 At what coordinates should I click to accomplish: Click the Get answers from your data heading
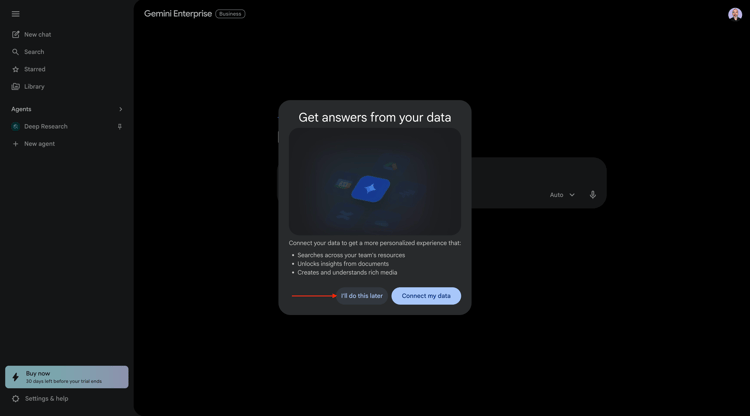[x=375, y=117]
